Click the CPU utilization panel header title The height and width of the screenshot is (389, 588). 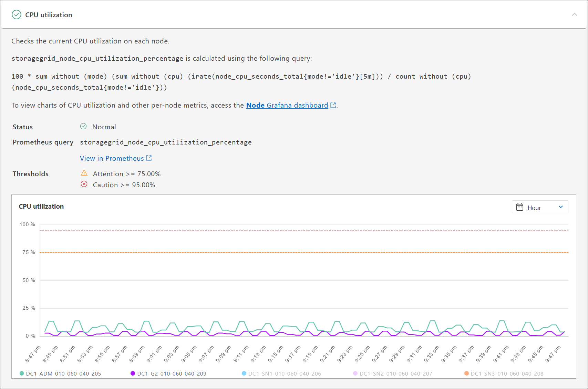click(49, 15)
